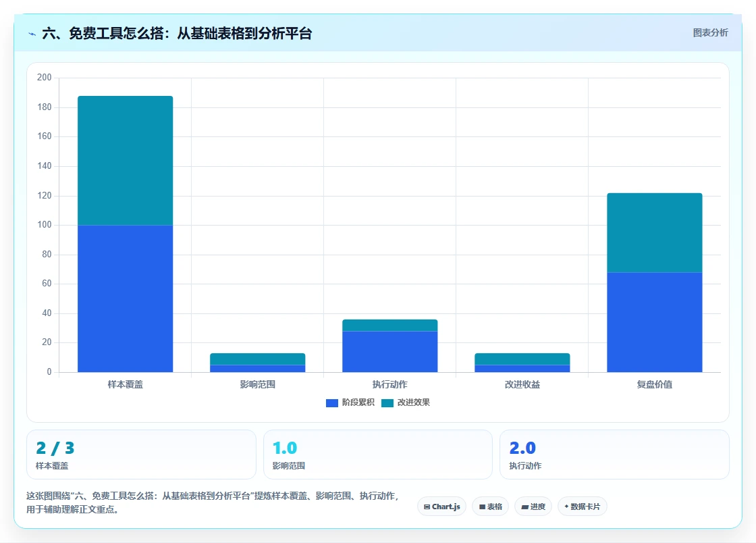Click the Chart.js tag chip

point(441,507)
